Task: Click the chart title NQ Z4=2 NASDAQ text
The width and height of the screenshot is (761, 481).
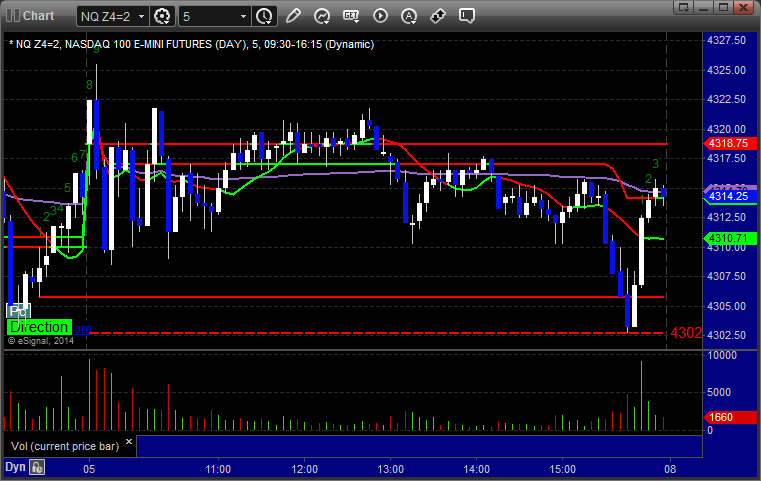Action: coord(192,44)
